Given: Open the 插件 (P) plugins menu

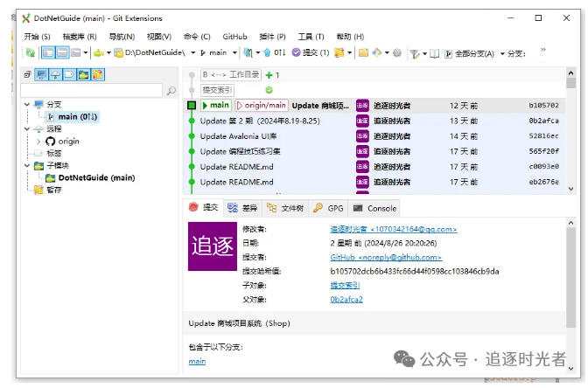Looking at the screenshot, I should pos(272,37).
